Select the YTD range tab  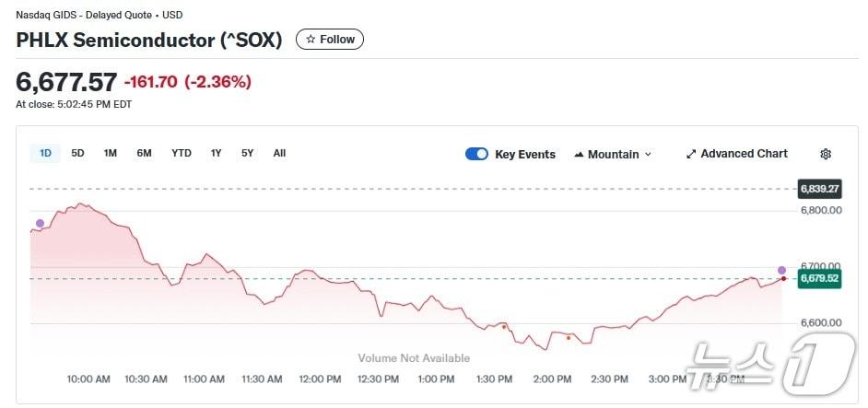click(182, 153)
